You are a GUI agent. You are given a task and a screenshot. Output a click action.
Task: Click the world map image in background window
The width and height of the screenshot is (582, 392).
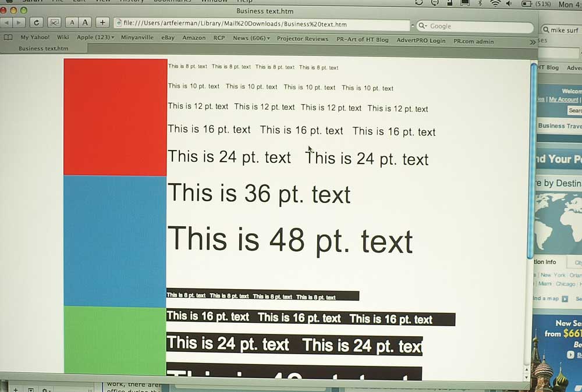pyautogui.click(x=558, y=223)
